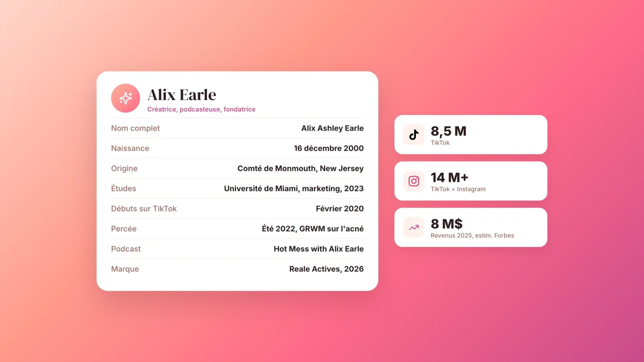Select 'Hot Mess with Alix Earle'
Image resolution: width=644 pixels, height=362 pixels.
click(319, 249)
